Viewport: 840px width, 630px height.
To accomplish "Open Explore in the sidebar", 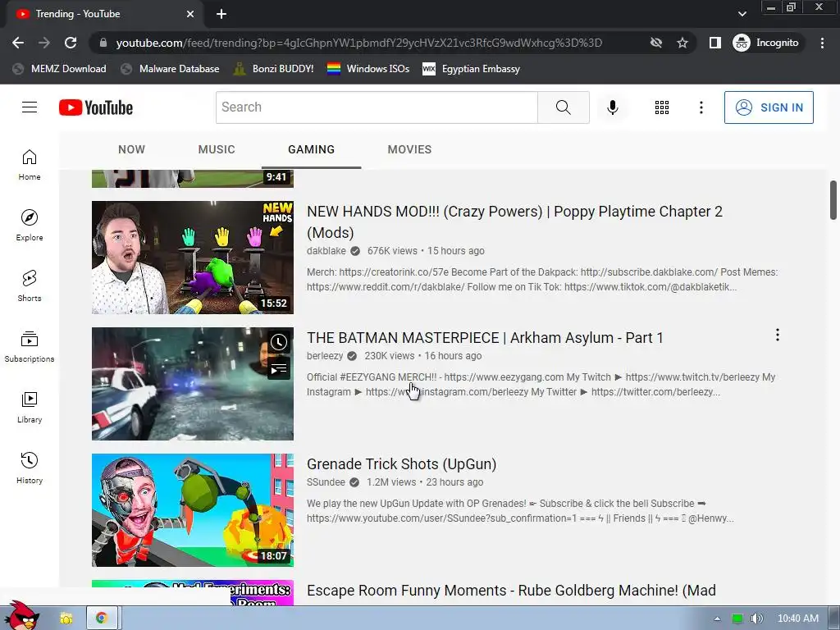I will 30,225.
